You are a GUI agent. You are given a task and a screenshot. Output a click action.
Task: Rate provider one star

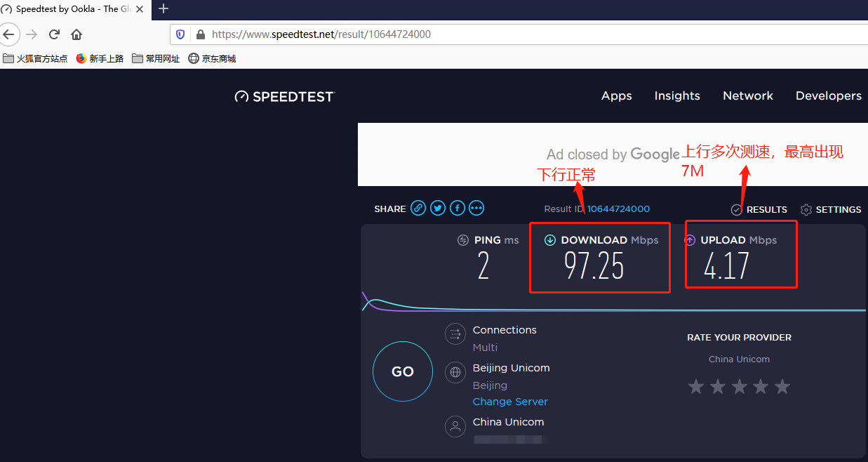(x=695, y=386)
